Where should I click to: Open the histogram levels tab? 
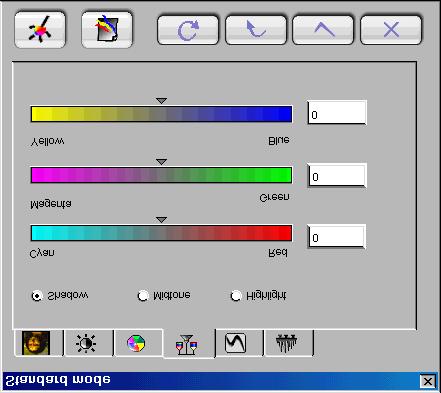click(x=288, y=343)
